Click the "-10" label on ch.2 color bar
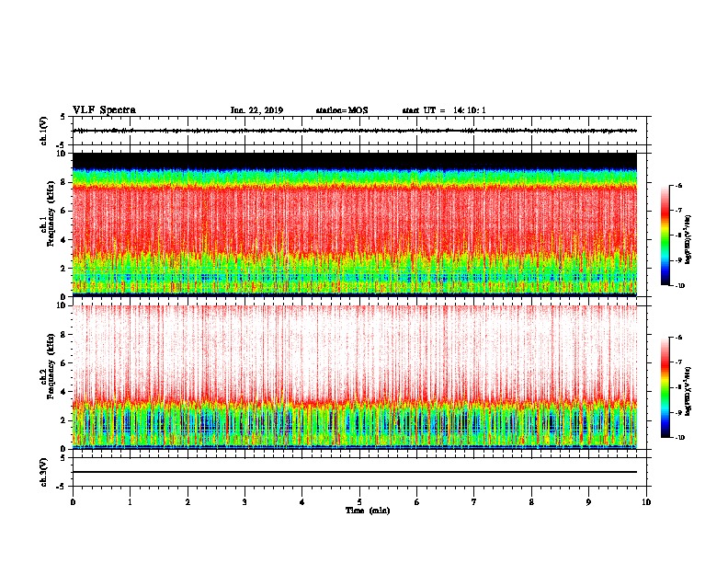Viewport: 728px width, 563px height. tap(679, 437)
